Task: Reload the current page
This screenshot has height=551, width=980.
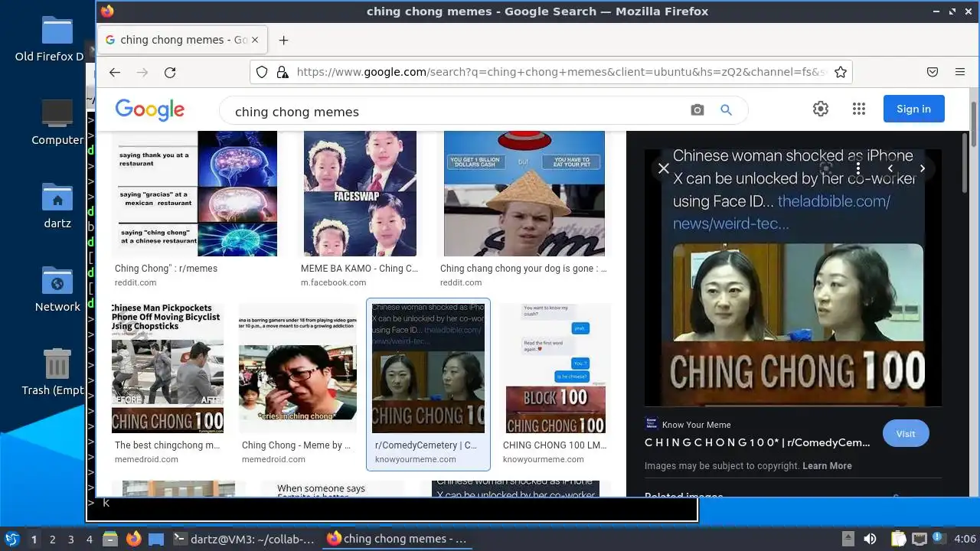Action: point(170,72)
